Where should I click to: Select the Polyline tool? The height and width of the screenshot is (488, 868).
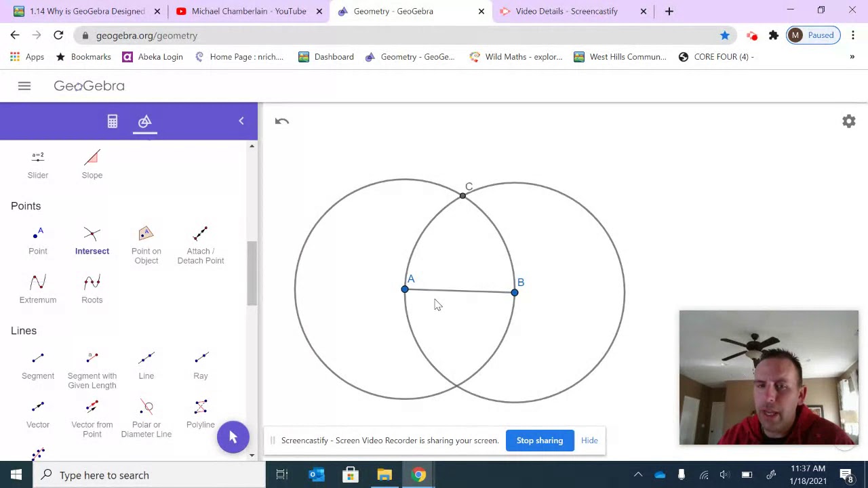[201, 414]
